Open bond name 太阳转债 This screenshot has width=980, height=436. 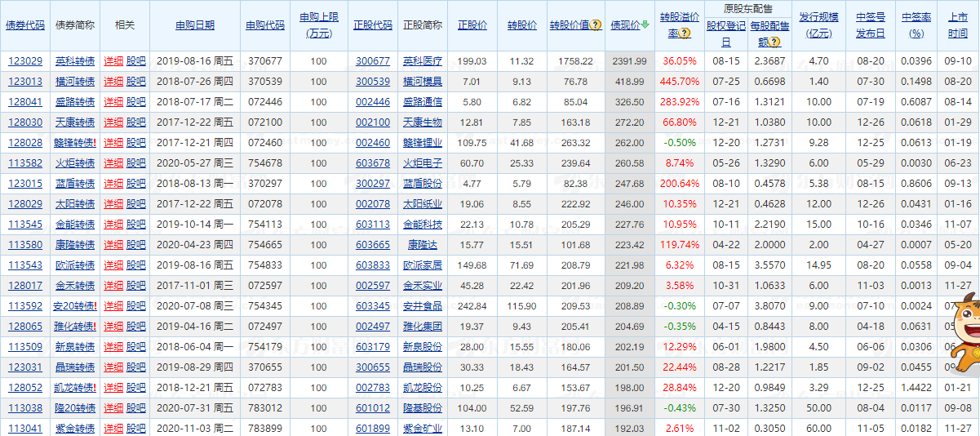[x=74, y=204]
